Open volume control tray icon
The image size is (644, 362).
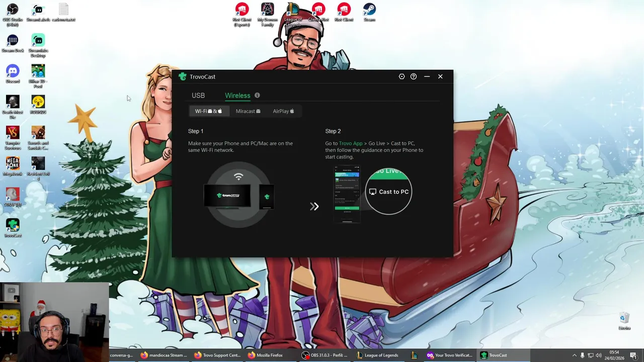point(599,355)
